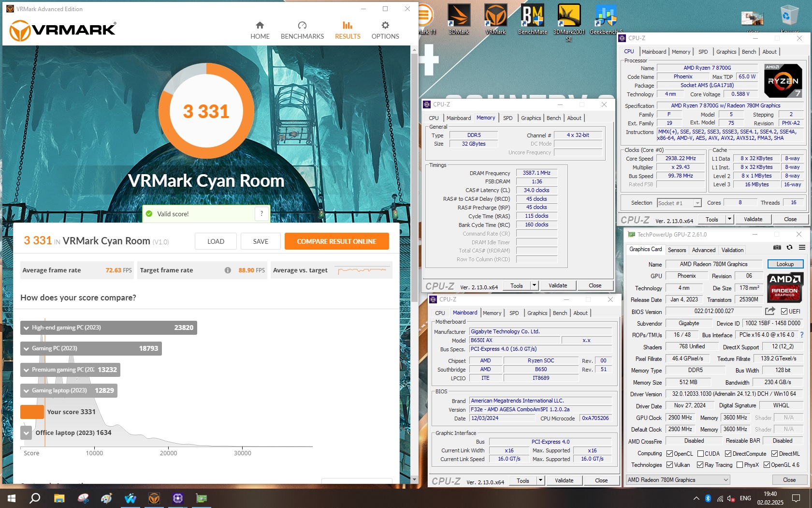The height and width of the screenshot is (508, 812).
Task: Expand High-end gaming PC (2023) comparison
Action: tap(109, 328)
